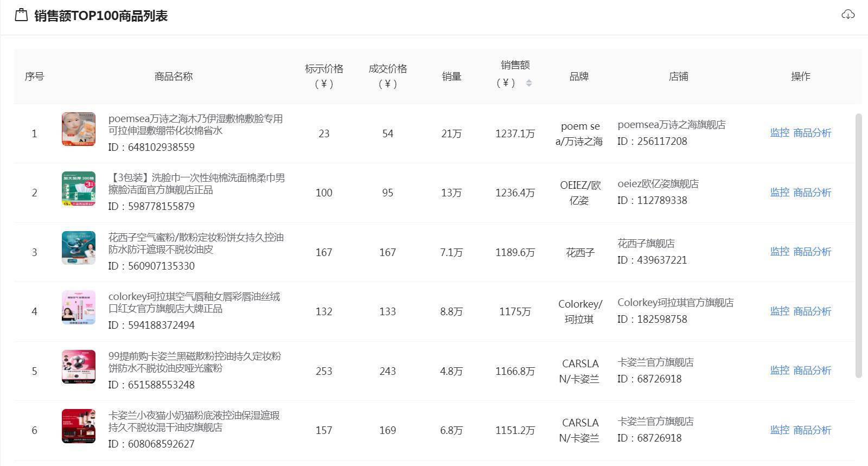Click the shopping bag icon beside the list title
868x466 pixels.
tap(21, 15)
